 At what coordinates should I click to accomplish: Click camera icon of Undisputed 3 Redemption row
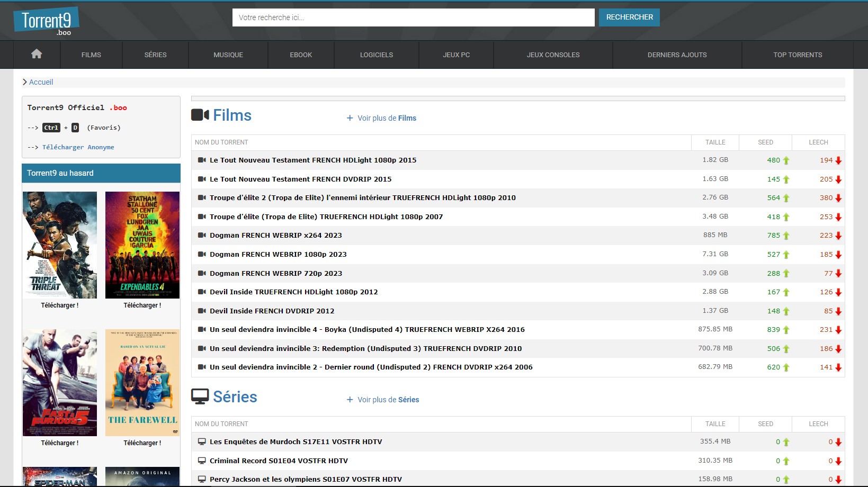point(202,348)
